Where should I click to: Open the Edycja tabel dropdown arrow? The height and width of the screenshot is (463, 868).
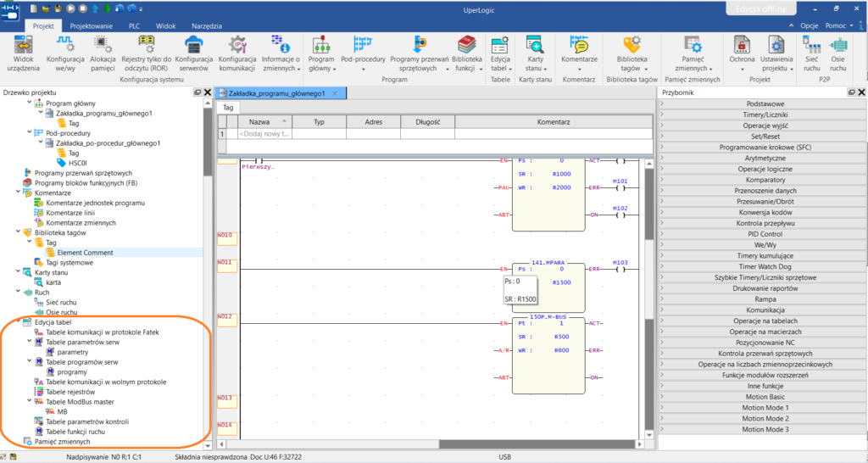click(x=509, y=70)
